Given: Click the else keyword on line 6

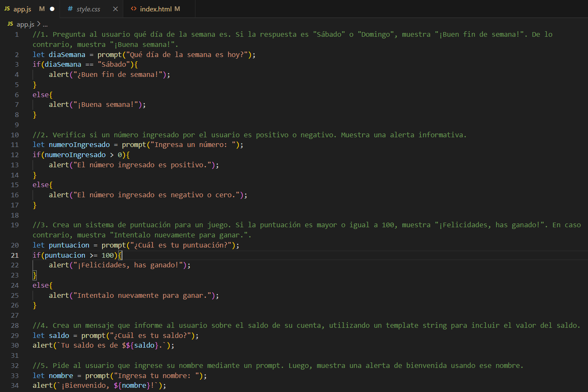Looking at the screenshot, I should pos(41,95).
